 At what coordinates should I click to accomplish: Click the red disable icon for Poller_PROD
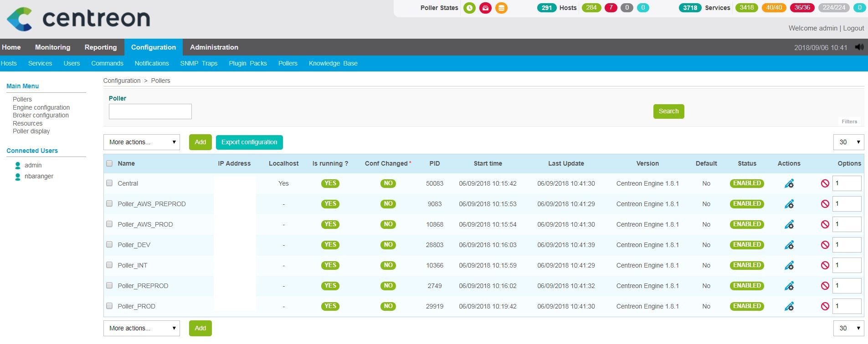(825, 306)
